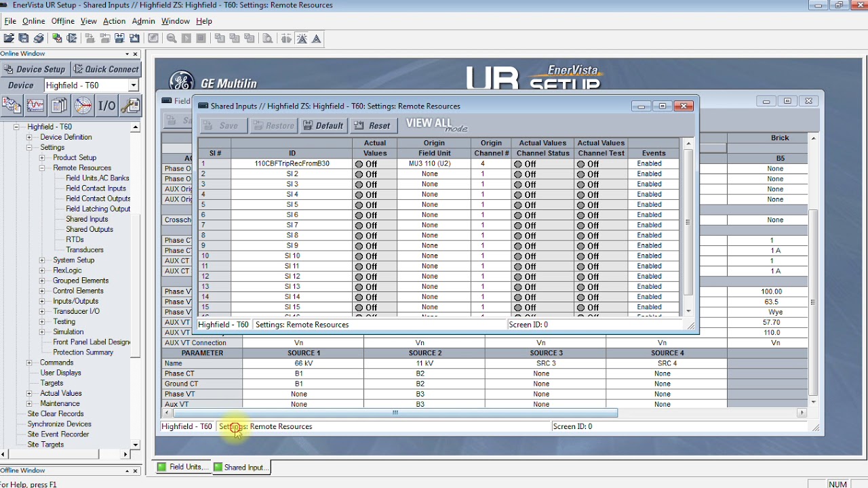The width and height of the screenshot is (868, 488).
Task: Collapse the Highfield - T60 tree node
Action: point(17,127)
